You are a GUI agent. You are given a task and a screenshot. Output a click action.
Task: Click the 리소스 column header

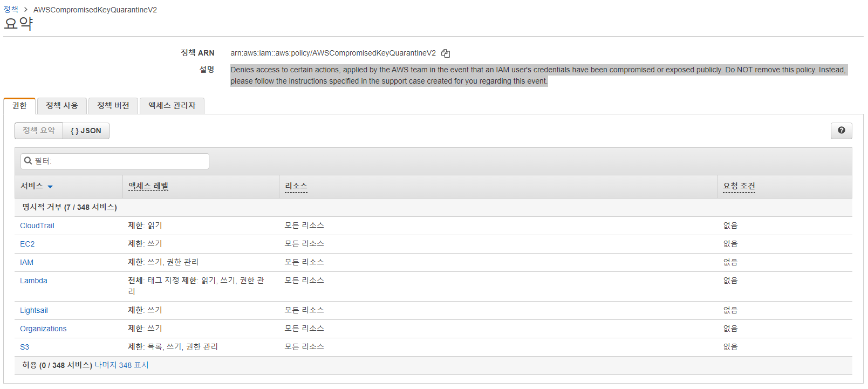[x=296, y=186]
